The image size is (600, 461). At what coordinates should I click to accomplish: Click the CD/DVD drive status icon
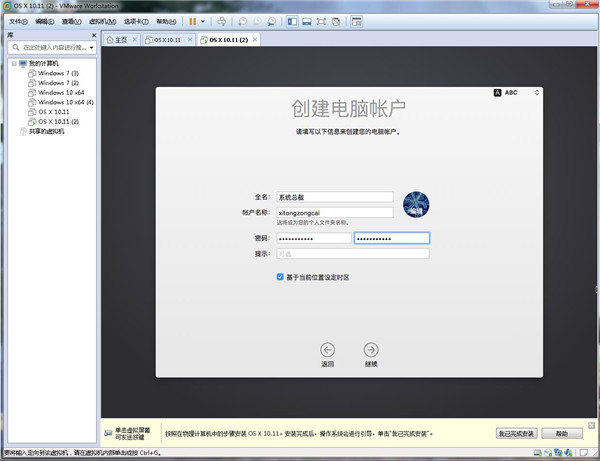click(x=548, y=453)
